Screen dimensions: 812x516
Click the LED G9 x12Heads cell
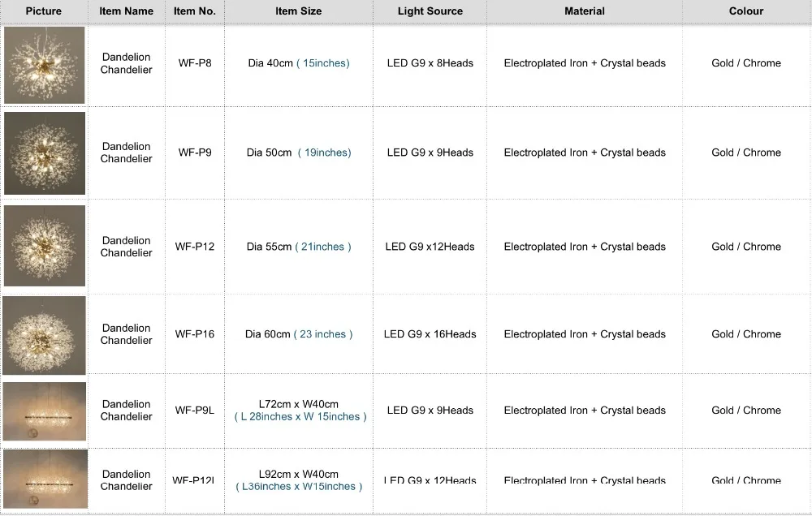coord(430,247)
